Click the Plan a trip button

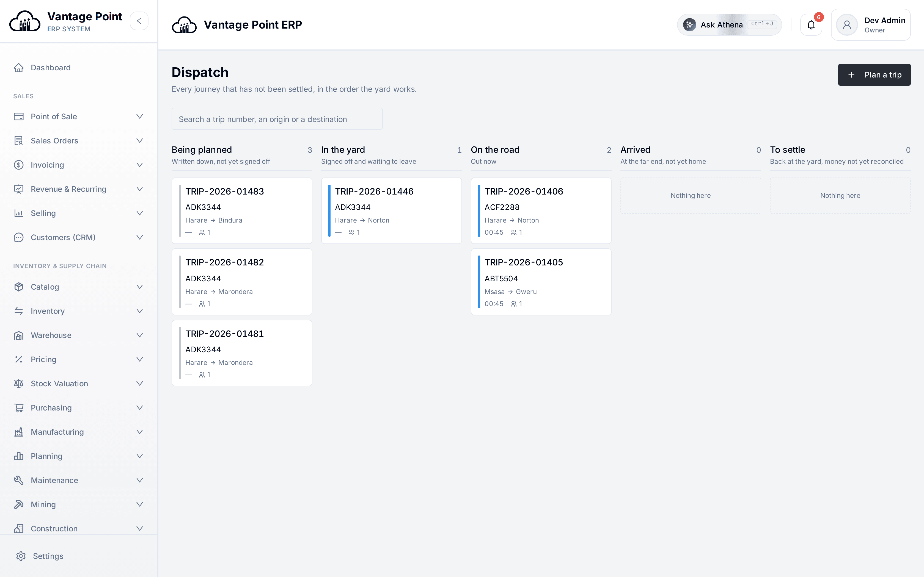pos(874,75)
